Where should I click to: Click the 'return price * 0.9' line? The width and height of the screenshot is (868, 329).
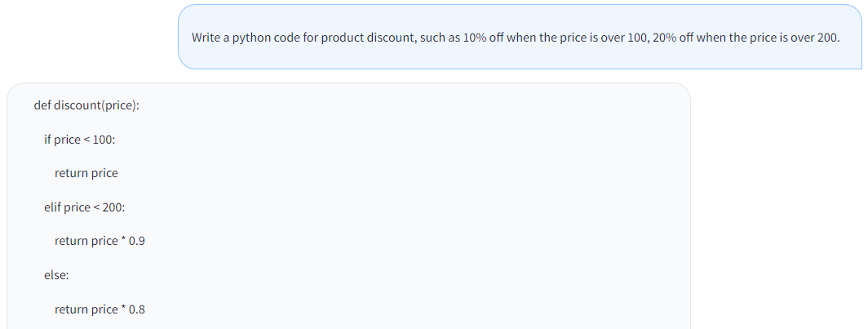pyautogui.click(x=100, y=241)
